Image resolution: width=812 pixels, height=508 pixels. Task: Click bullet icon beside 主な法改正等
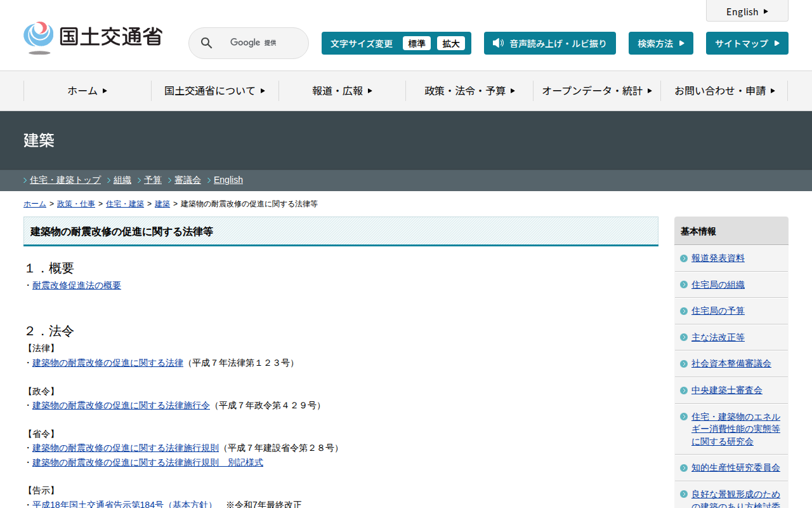[683, 338]
